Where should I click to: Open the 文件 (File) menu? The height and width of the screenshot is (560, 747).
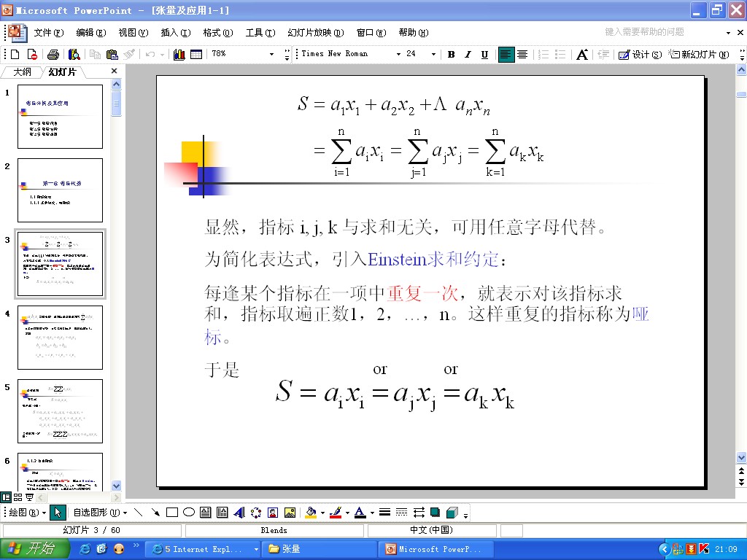pyautogui.click(x=49, y=32)
